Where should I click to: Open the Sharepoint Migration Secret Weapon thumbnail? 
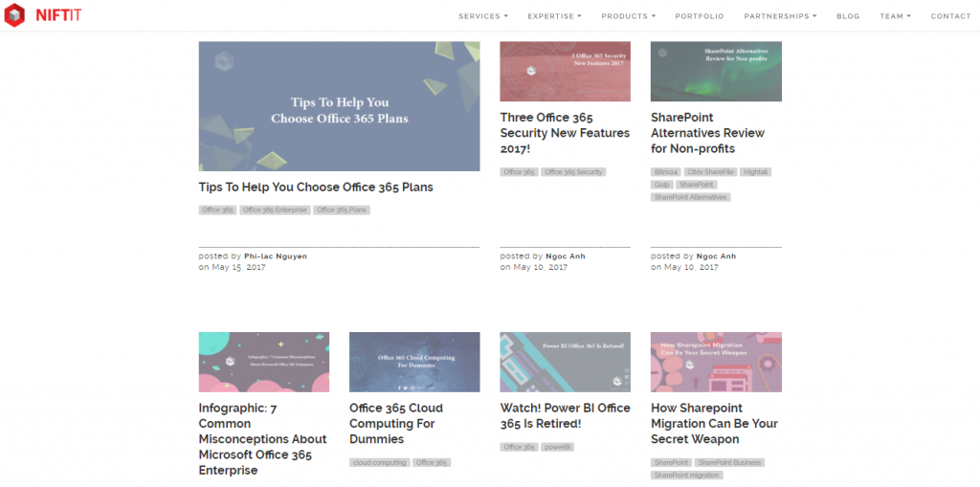(x=716, y=362)
